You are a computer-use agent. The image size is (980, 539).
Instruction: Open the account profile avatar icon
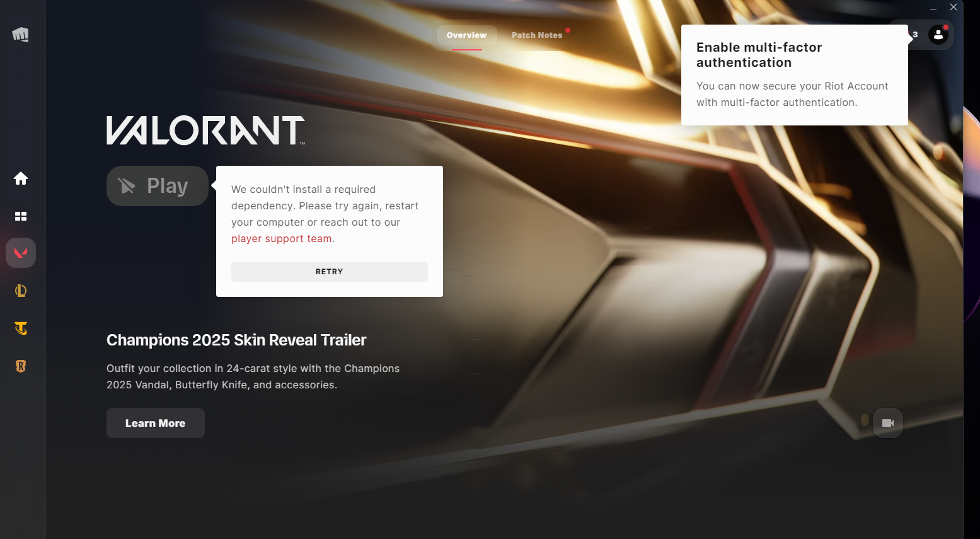(x=938, y=35)
